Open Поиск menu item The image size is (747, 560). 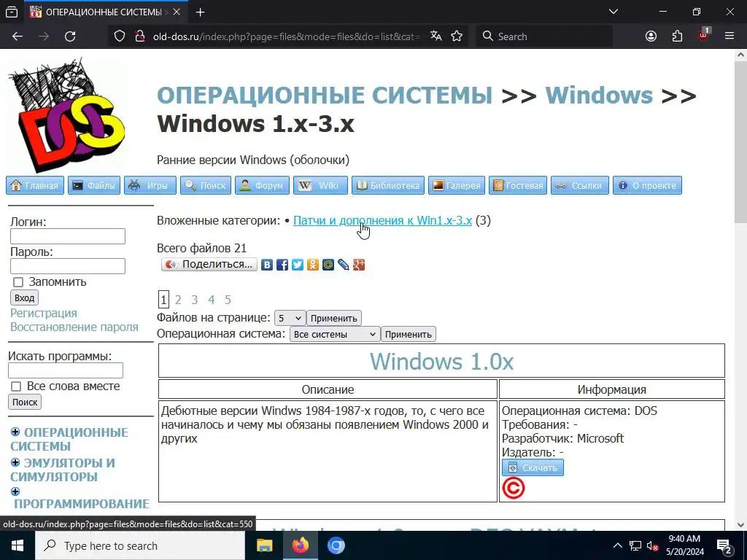coord(206,185)
